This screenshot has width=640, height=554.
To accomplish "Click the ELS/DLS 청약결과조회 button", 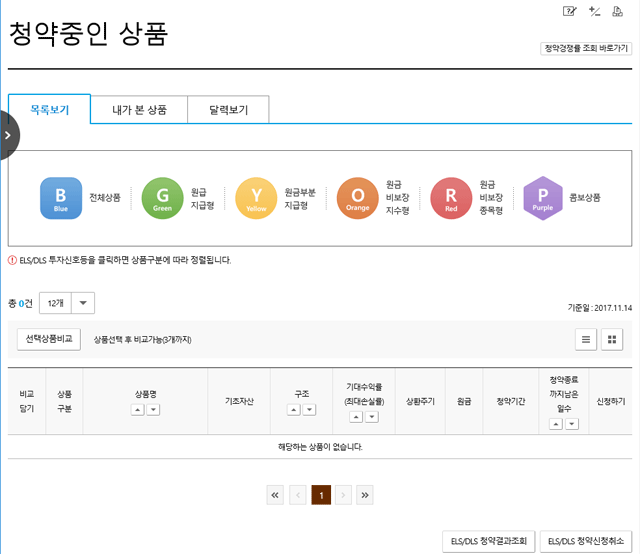I will 489,541.
